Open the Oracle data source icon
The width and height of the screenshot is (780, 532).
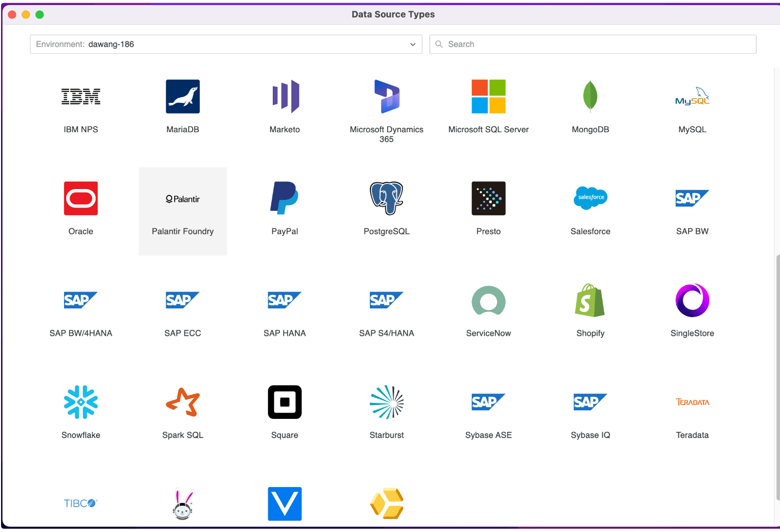pyautogui.click(x=81, y=198)
